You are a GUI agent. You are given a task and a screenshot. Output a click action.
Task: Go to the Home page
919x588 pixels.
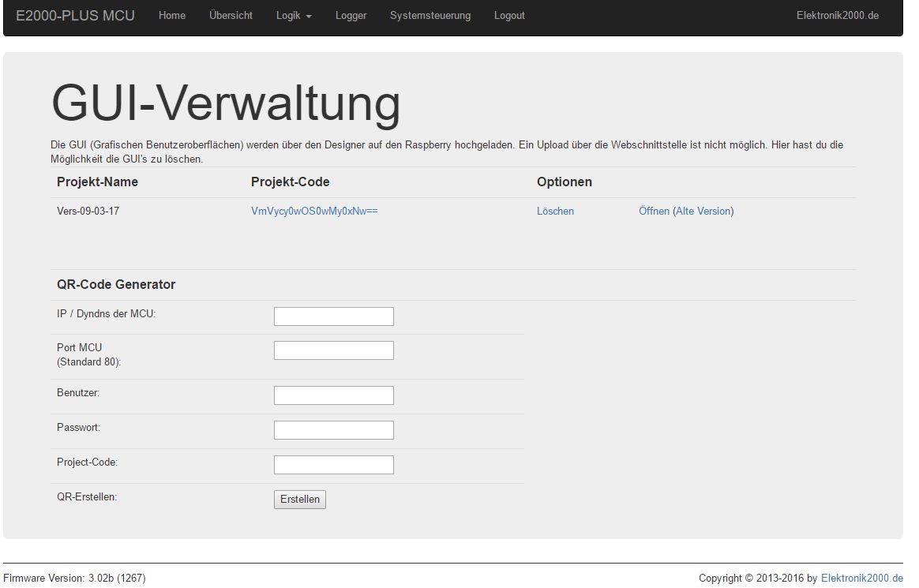[x=172, y=16]
